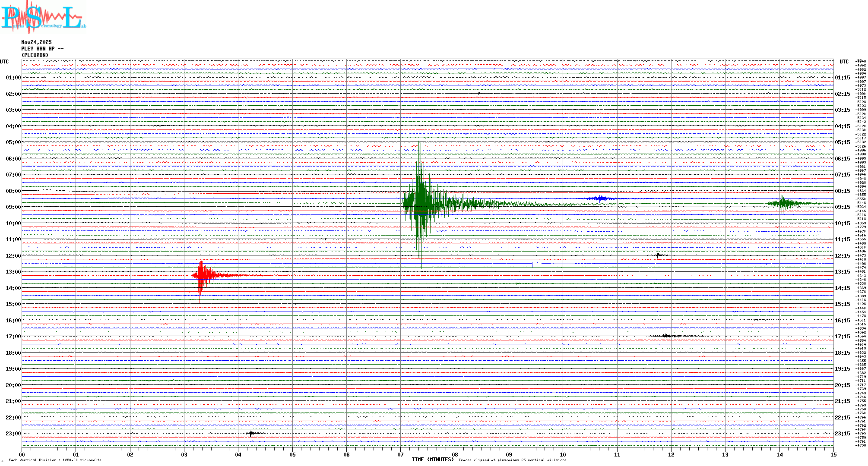868x466 pixels.
Task: Click the 20:15 label on the right axis
Action: (x=842, y=385)
